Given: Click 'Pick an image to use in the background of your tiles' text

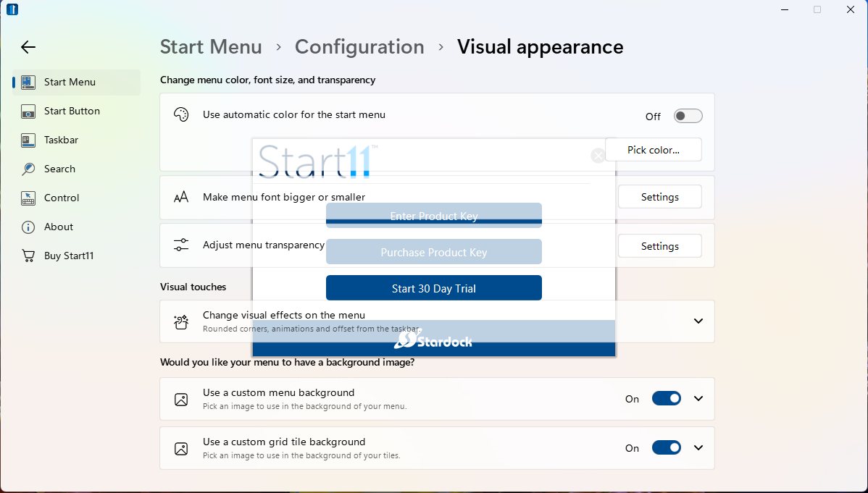Looking at the screenshot, I should pos(301,456).
